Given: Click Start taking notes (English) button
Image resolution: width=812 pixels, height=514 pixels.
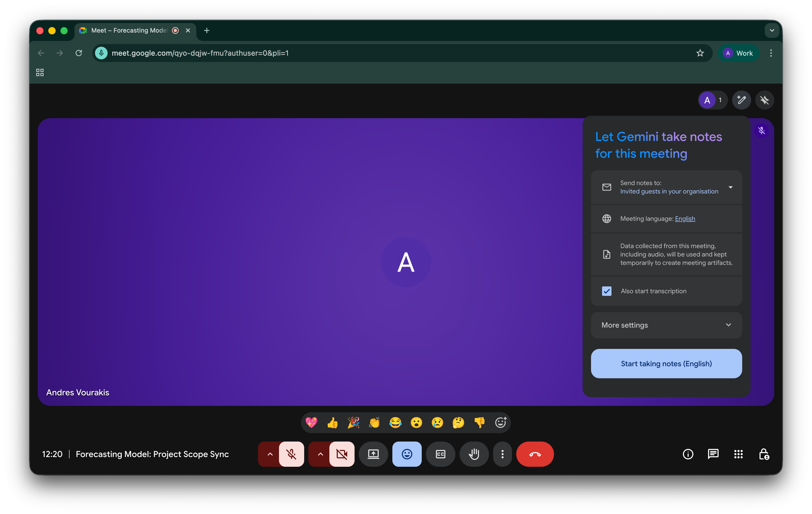Looking at the screenshot, I should click(x=666, y=364).
